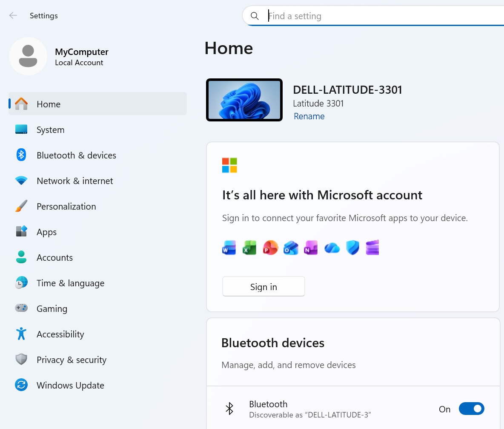This screenshot has height=429, width=504.
Task: Click the purple Clipchamp app icon
Action: (x=372, y=248)
